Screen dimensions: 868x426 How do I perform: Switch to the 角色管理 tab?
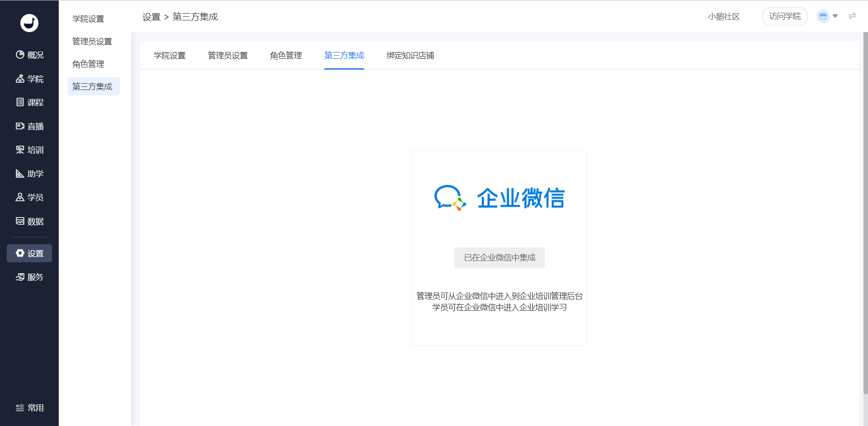pyautogui.click(x=286, y=55)
